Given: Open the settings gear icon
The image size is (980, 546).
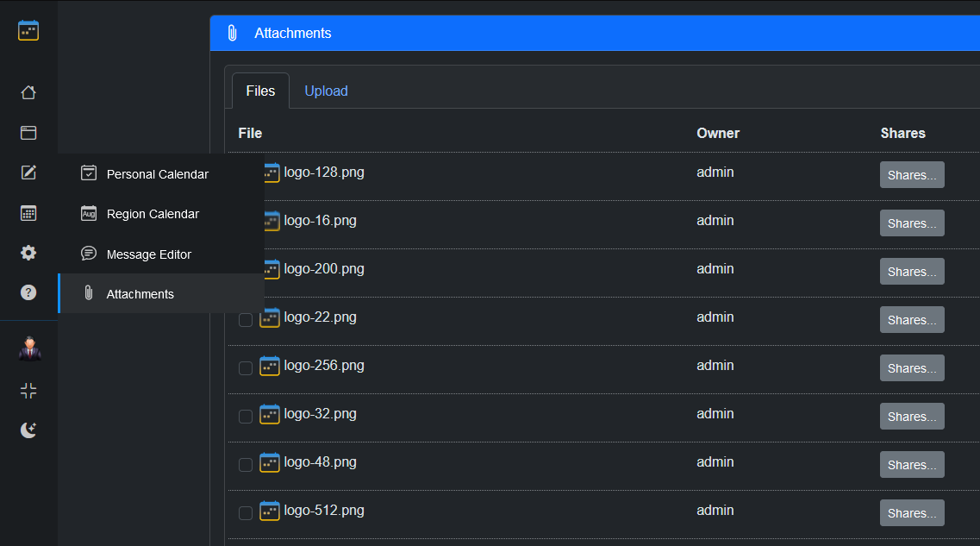Looking at the screenshot, I should (x=28, y=253).
